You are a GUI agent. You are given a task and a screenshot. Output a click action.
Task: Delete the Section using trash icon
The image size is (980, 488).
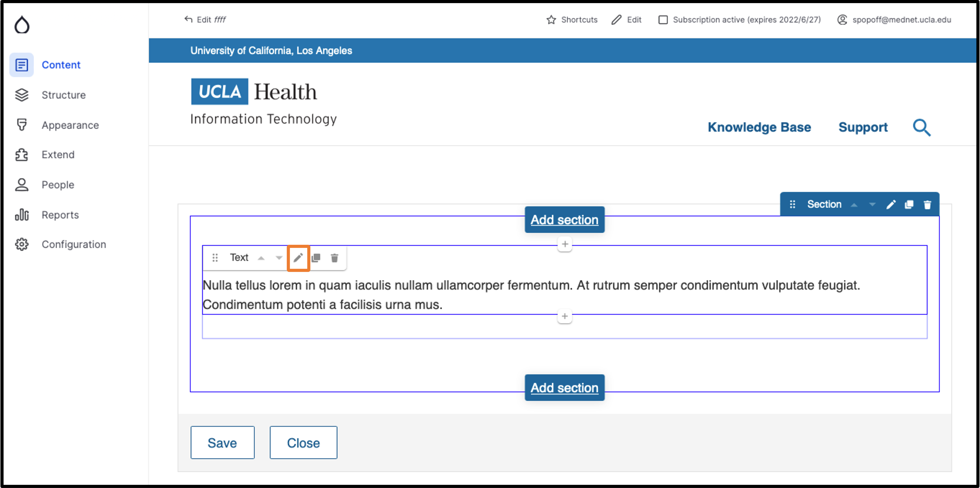pyautogui.click(x=927, y=205)
